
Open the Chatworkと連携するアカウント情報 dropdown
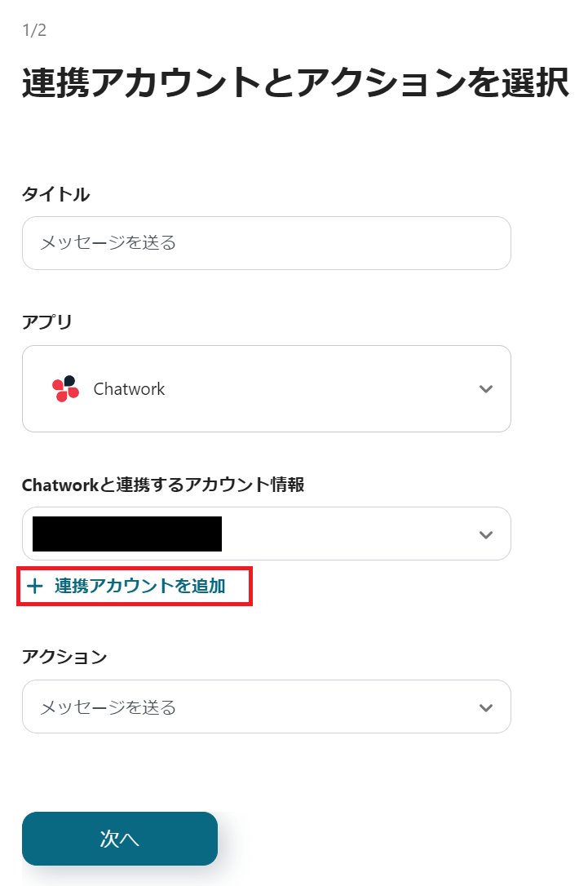tap(266, 534)
